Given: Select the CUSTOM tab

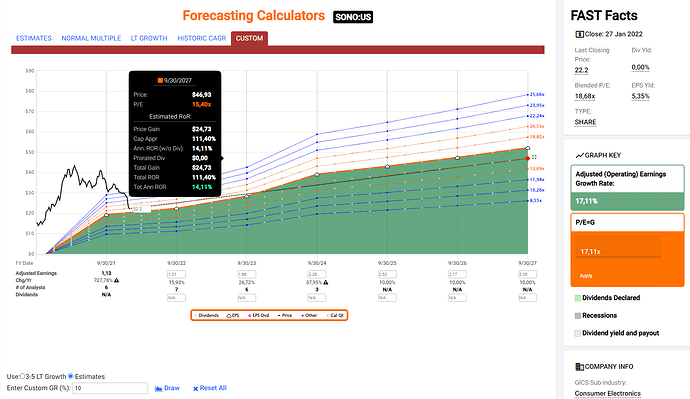Looking at the screenshot, I should click(250, 38).
